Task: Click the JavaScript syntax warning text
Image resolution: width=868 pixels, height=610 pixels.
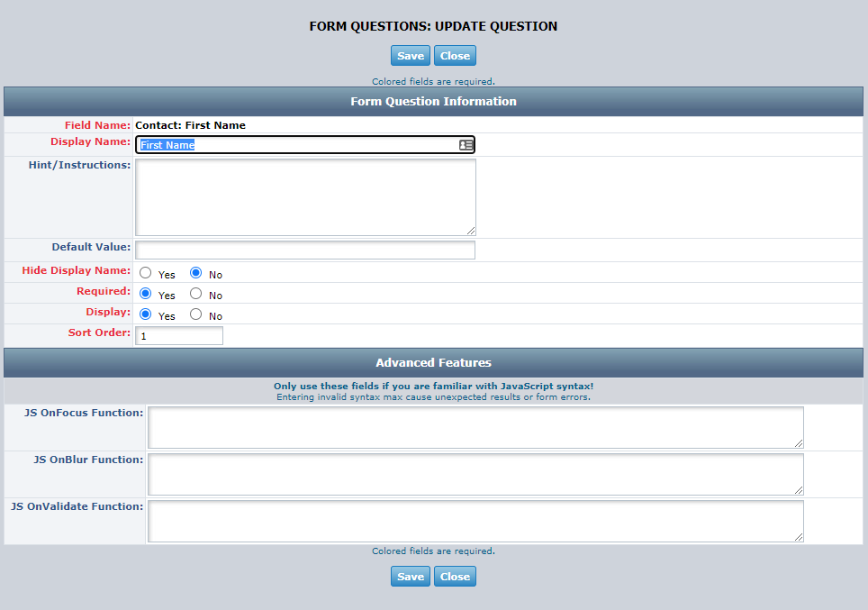Action: [x=433, y=387]
